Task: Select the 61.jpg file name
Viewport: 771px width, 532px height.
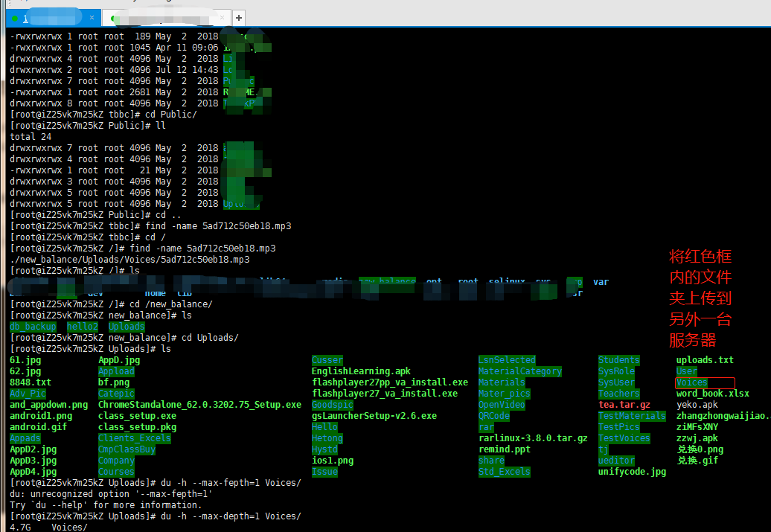Action: 25,360
